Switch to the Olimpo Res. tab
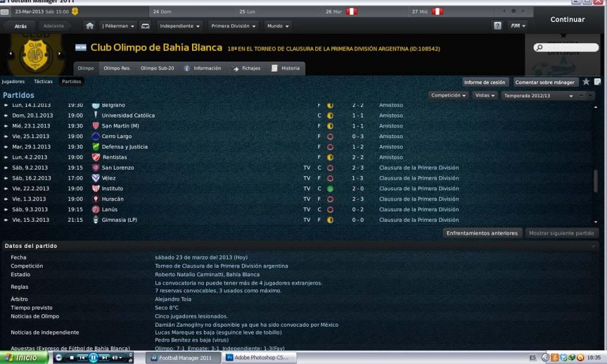 (x=117, y=68)
